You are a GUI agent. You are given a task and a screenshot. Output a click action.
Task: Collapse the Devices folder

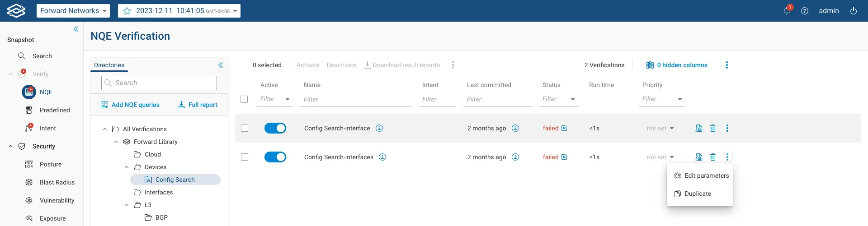tap(127, 167)
